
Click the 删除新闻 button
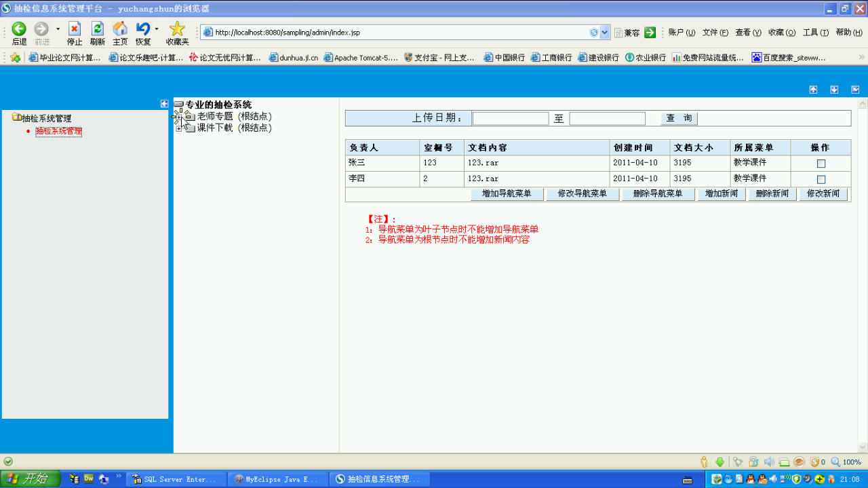pyautogui.click(x=772, y=194)
